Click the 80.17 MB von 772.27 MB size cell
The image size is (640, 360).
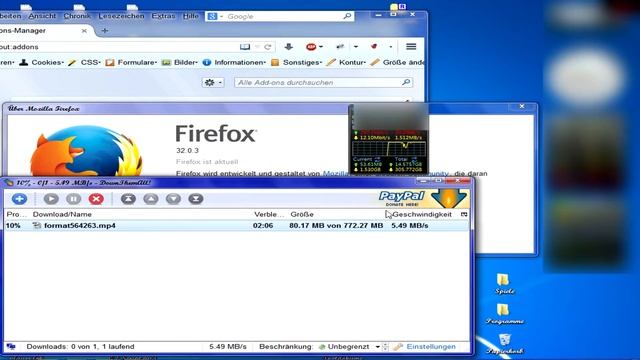[336, 225]
